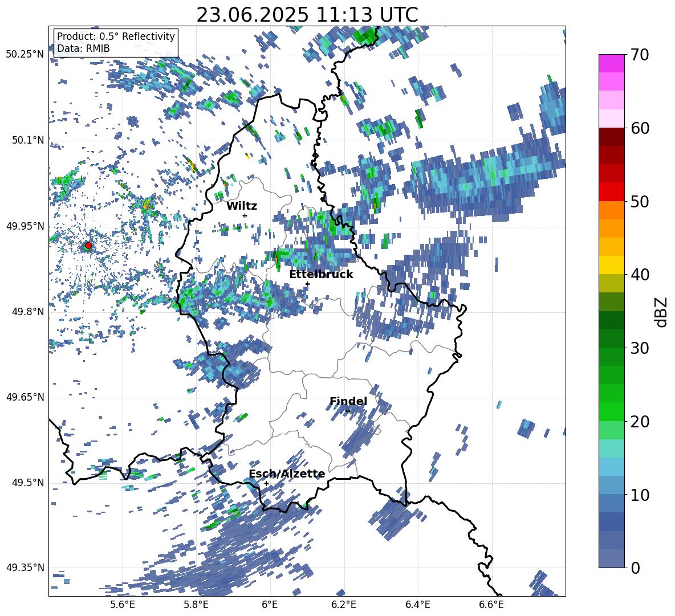Click the dark maroon colorbar segment below 60
Viewport: 675px width, 616px height.
(x=611, y=137)
